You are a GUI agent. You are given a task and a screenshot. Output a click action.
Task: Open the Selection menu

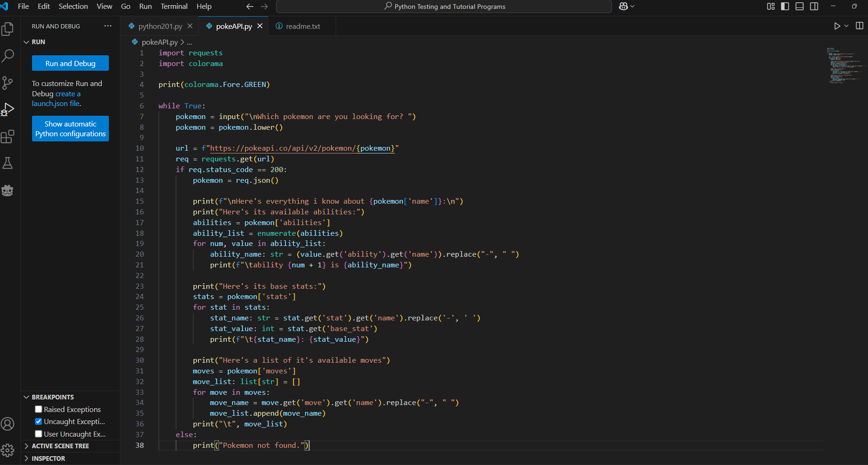73,7
